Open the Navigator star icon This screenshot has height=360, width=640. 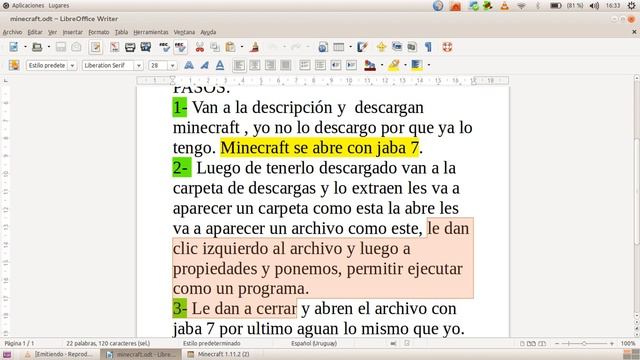pos(381,47)
